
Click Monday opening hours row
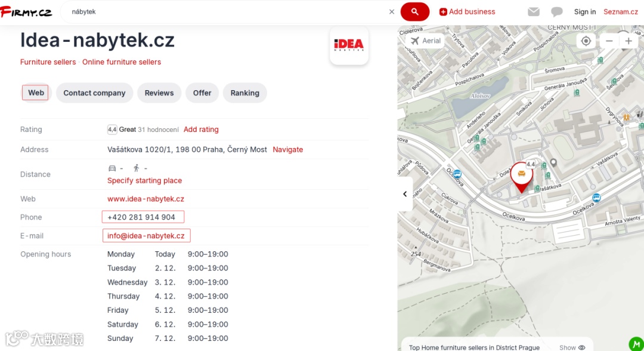[x=168, y=254]
